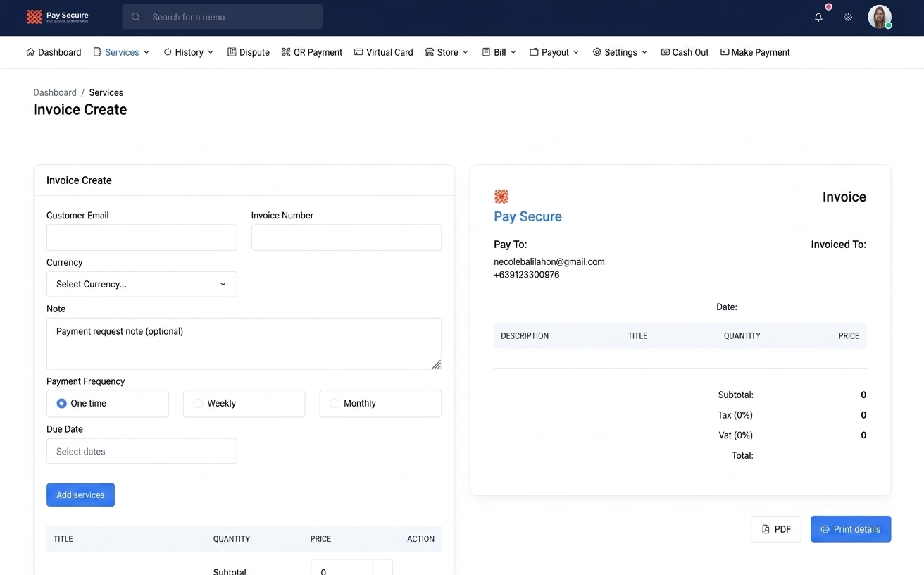Focus the Customer Email field

[142, 237]
